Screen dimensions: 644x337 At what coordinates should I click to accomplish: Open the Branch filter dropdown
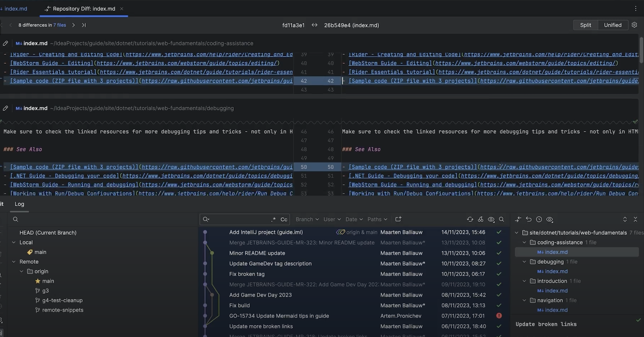pyautogui.click(x=307, y=219)
